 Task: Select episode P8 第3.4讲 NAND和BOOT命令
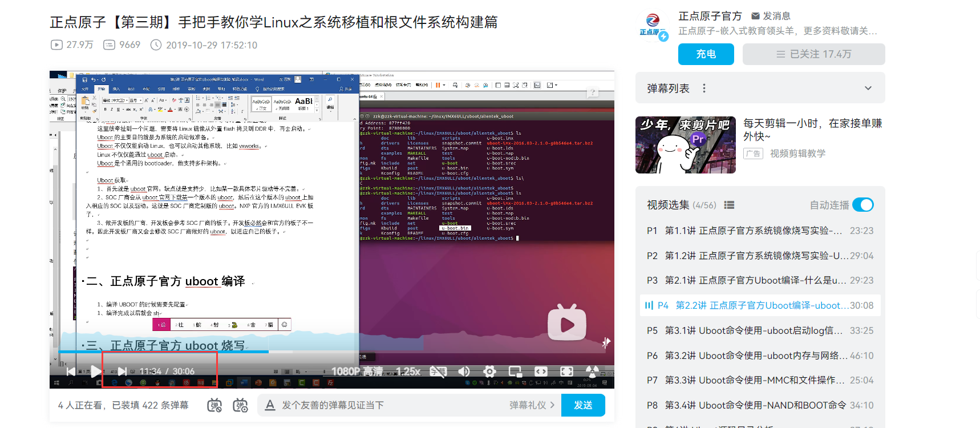point(760,405)
